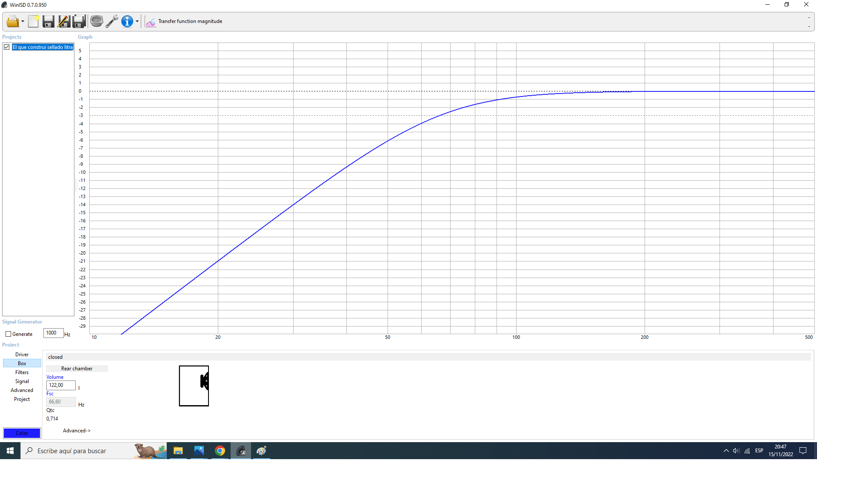Click the closed box diagram thumbnail
Viewport: 868px width, 494px height.
pyautogui.click(x=194, y=386)
